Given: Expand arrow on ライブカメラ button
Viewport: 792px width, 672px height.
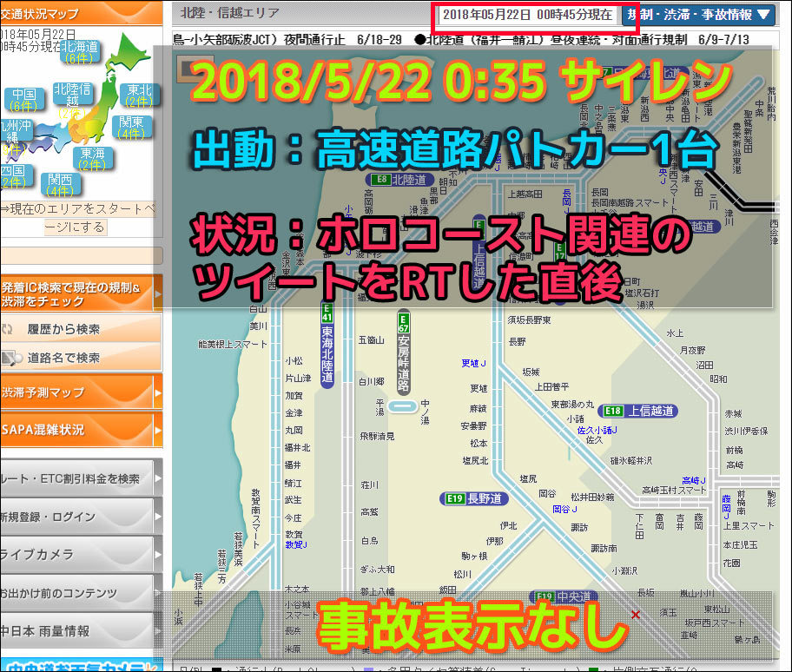Looking at the screenshot, I should click(x=158, y=555).
